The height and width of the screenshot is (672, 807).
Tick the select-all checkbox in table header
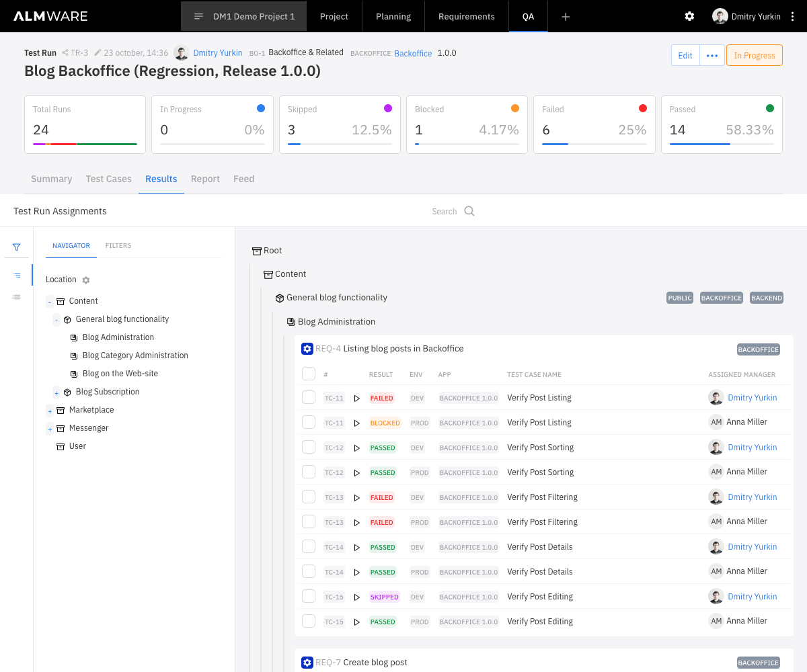point(309,374)
